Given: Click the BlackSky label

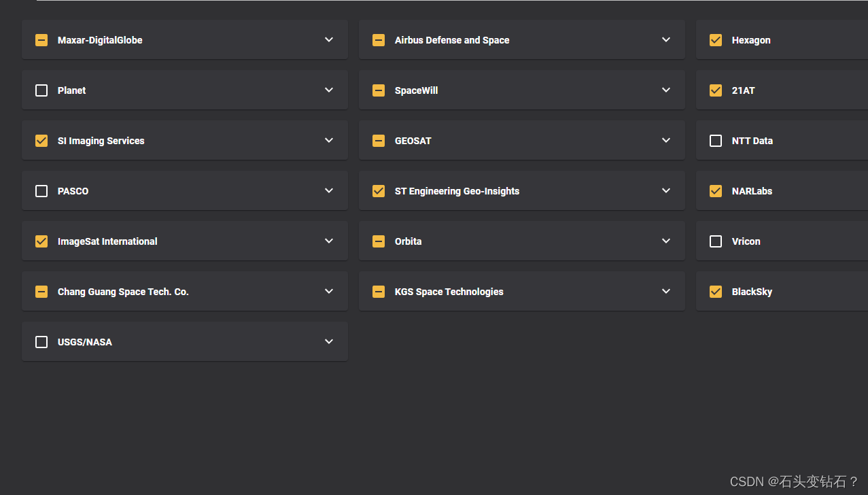Looking at the screenshot, I should (752, 292).
